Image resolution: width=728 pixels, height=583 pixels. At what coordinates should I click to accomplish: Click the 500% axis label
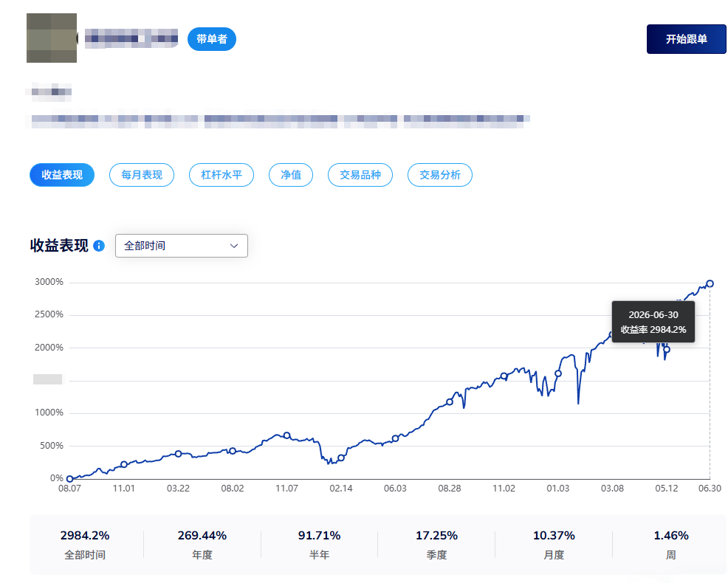(x=52, y=445)
